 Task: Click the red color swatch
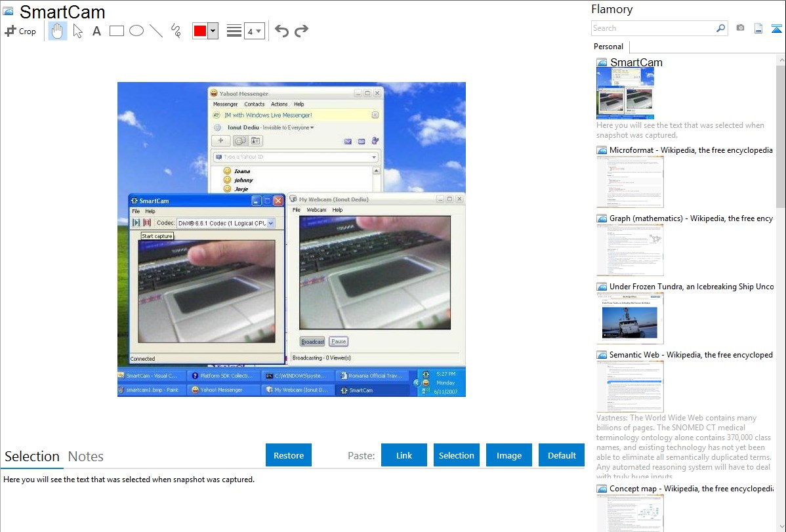coord(200,31)
